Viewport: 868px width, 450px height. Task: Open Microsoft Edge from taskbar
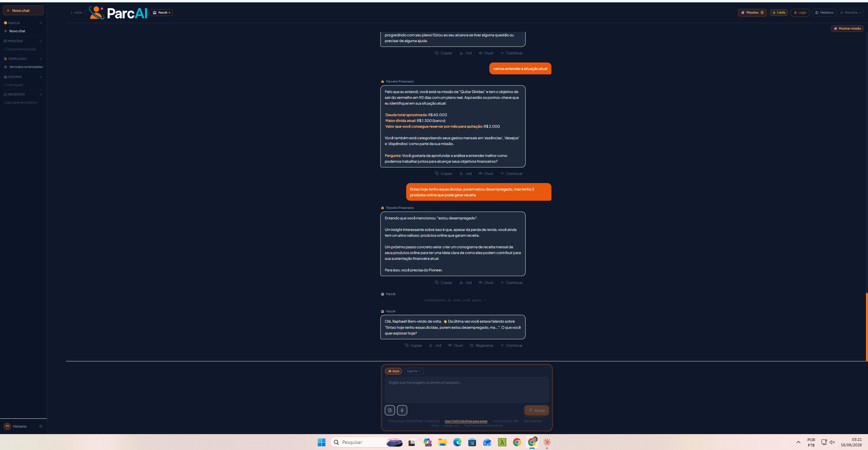pyautogui.click(x=457, y=442)
